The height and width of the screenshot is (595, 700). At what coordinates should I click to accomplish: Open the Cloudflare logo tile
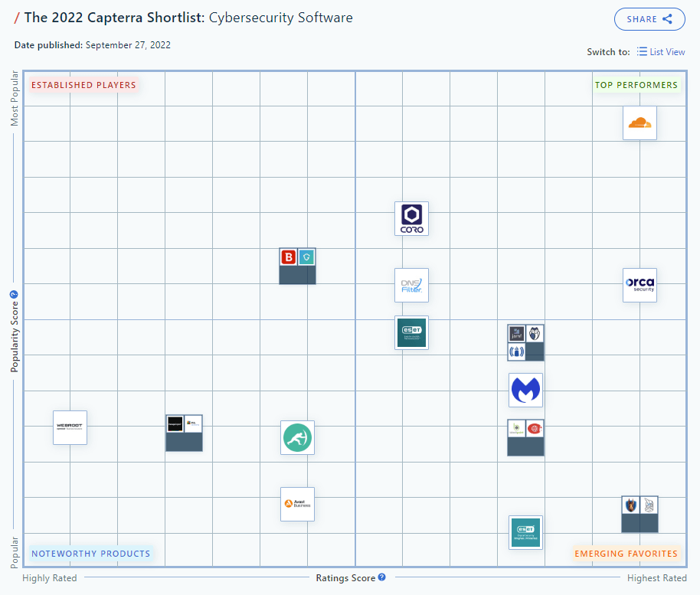tap(639, 123)
